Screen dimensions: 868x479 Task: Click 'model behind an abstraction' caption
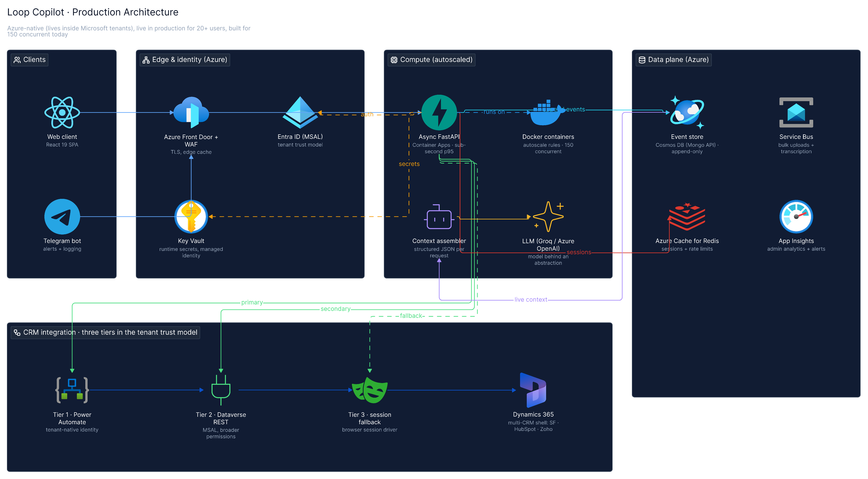coord(548,260)
